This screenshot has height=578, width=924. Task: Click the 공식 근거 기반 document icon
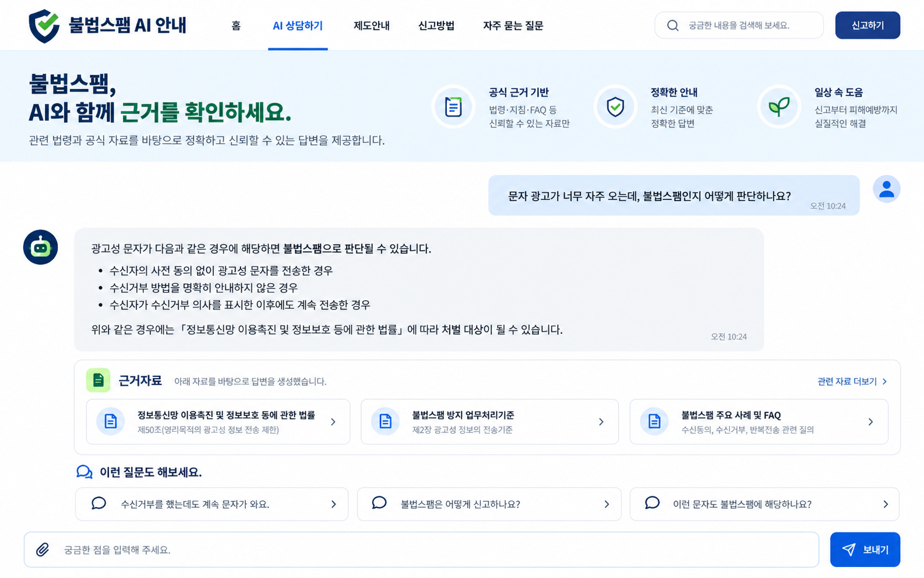(453, 107)
